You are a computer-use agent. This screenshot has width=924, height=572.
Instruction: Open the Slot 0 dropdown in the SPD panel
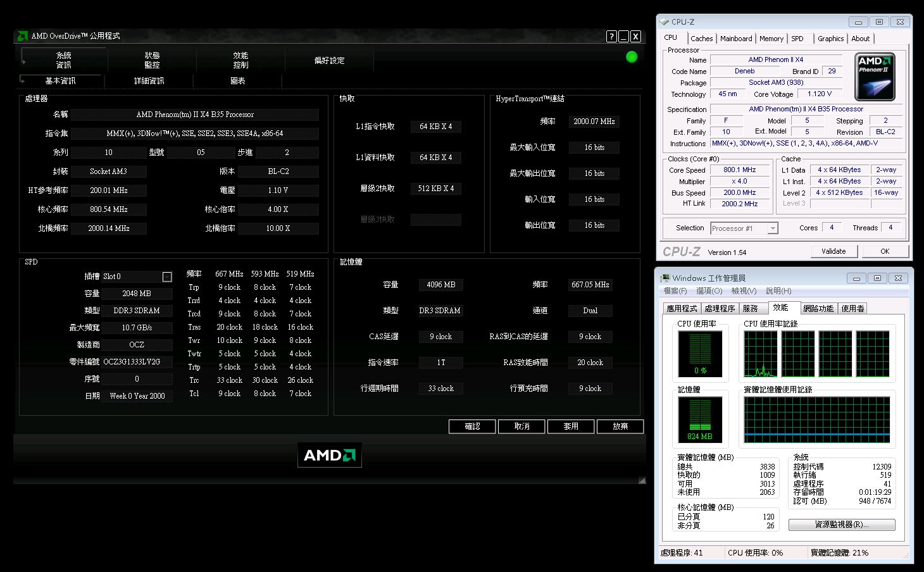tap(167, 277)
